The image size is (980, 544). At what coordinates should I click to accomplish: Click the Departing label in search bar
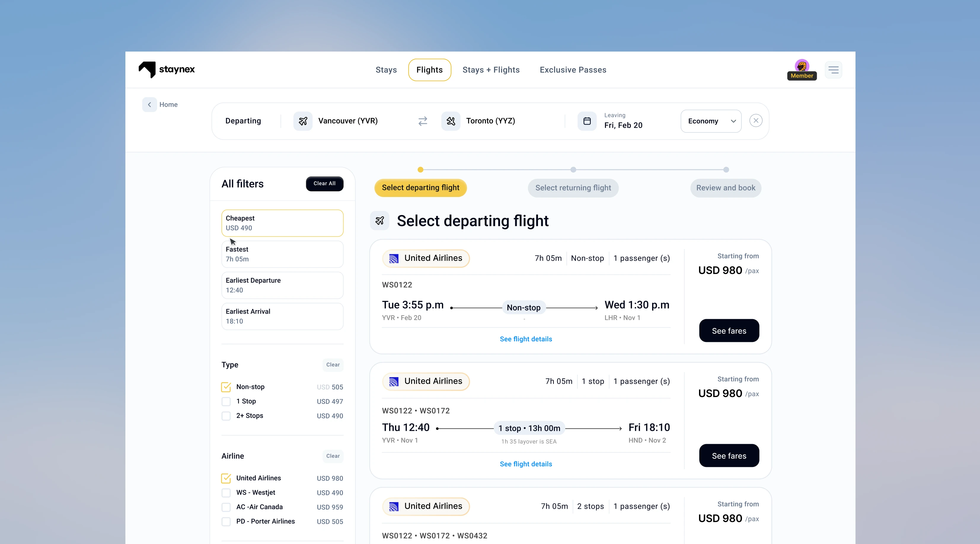tap(243, 121)
